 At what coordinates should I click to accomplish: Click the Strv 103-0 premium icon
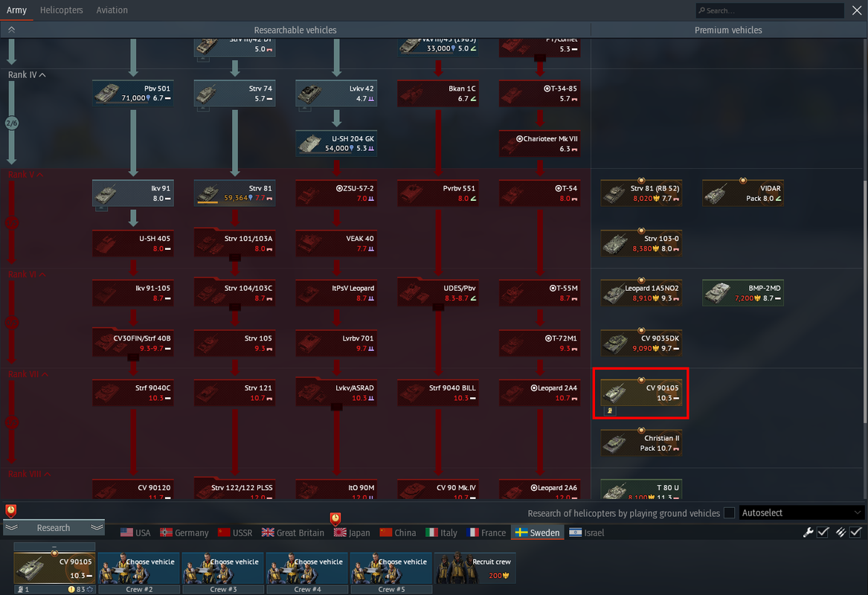click(614, 243)
